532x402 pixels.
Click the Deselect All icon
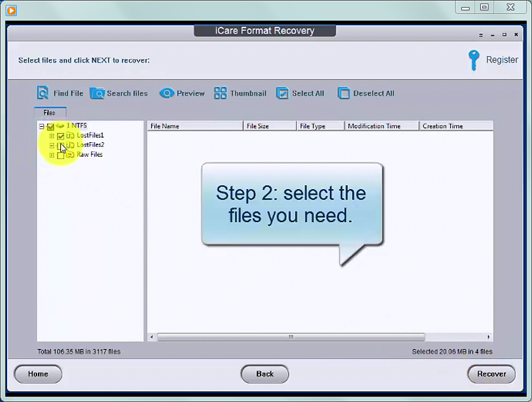343,93
